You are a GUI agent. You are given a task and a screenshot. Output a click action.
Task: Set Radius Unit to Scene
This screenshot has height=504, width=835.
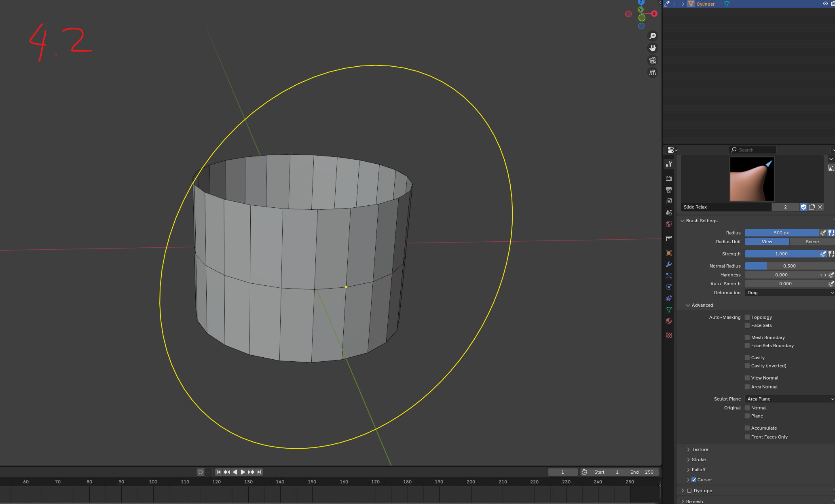coord(812,242)
